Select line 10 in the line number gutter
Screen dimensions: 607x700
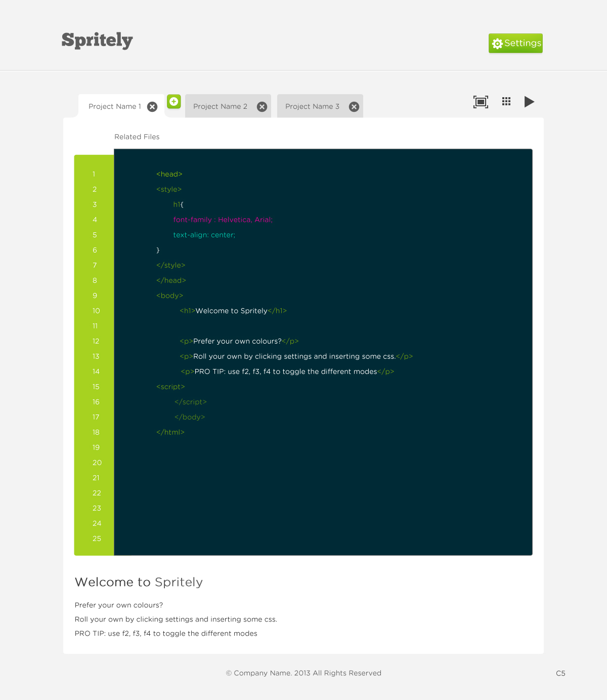point(96,311)
